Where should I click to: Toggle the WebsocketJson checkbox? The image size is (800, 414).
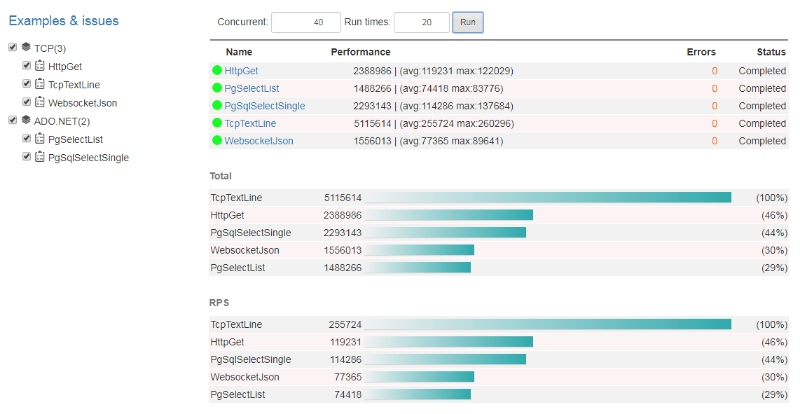27,102
